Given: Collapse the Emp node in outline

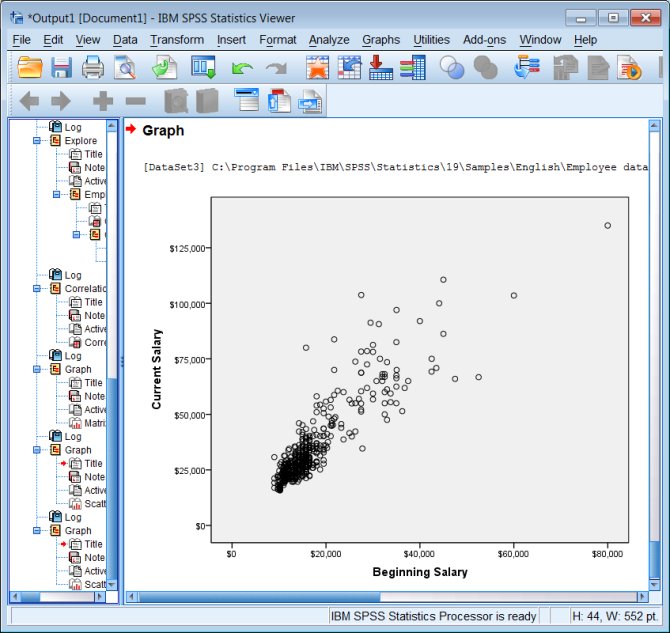Looking at the screenshot, I should point(56,194).
